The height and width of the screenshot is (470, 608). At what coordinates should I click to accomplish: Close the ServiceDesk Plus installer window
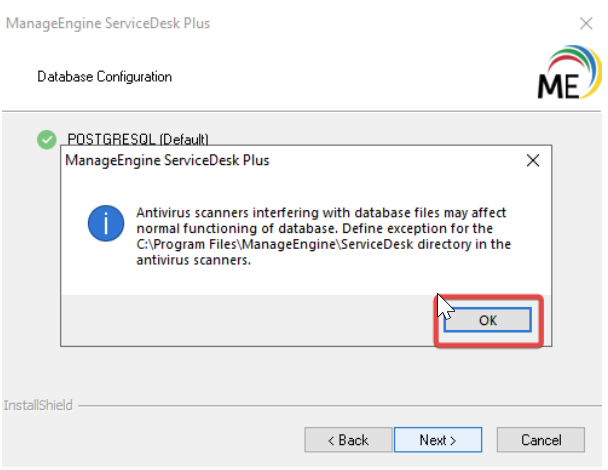coord(585,22)
